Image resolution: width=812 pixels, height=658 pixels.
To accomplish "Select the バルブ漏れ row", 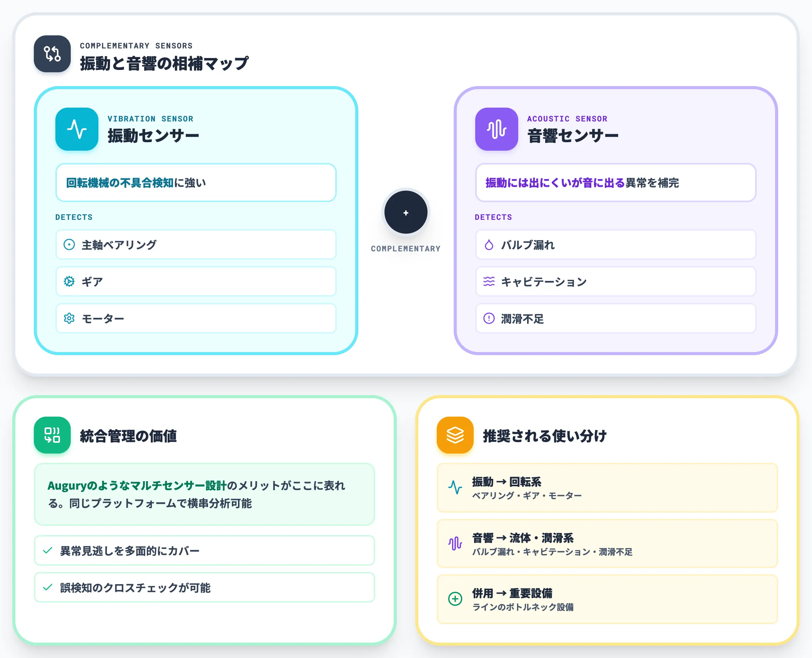I will 616,244.
